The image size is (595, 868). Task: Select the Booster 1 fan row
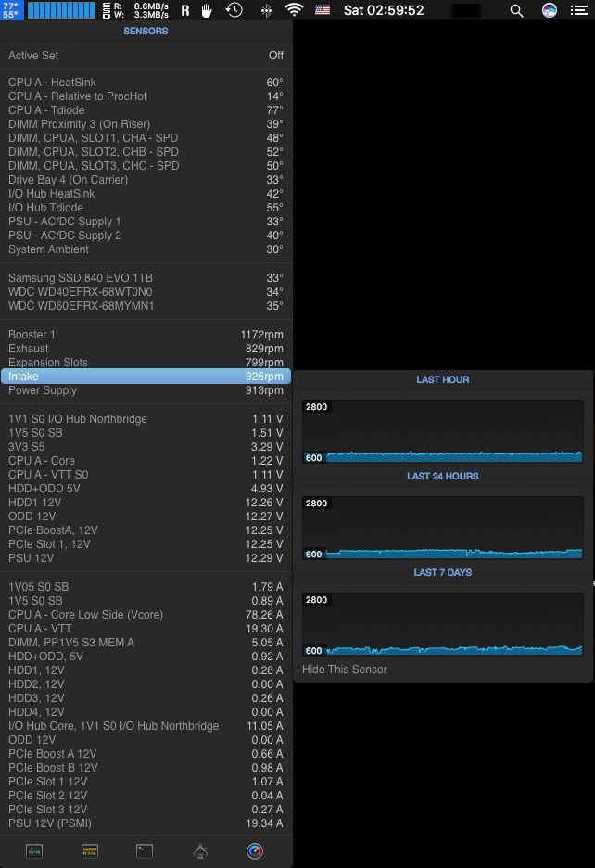(x=146, y=335)
